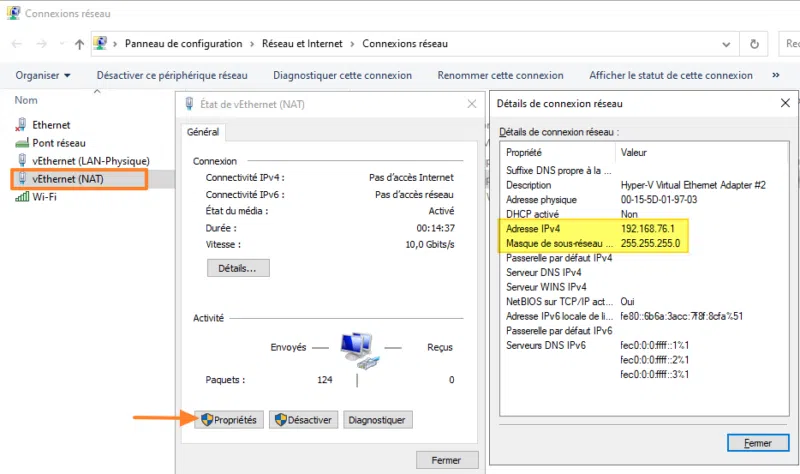
Task: Go up one folder level arrow
Action: click(79, 44)
